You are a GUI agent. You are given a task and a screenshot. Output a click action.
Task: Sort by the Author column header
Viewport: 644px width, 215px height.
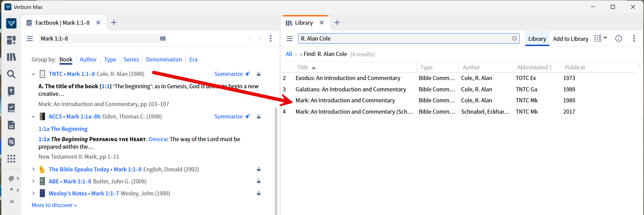pos(485,67)
